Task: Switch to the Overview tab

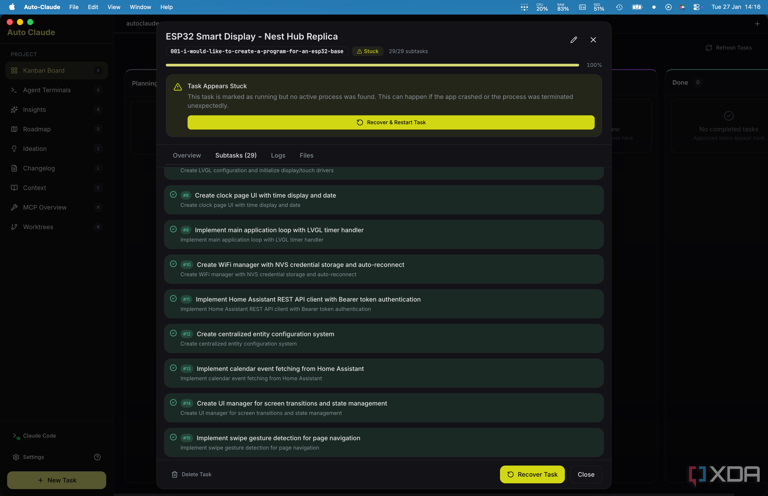Action: click(x=186, y=155)
